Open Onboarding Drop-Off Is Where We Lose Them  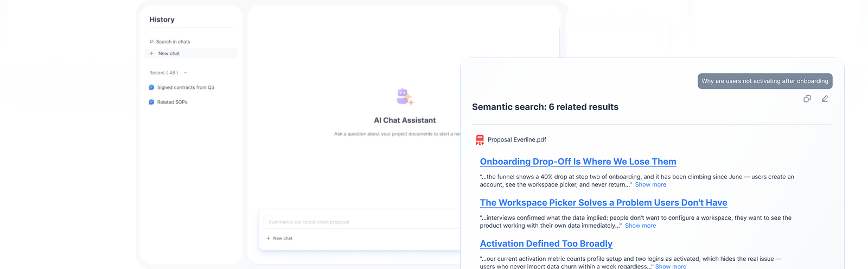click(x=578, y=162)
